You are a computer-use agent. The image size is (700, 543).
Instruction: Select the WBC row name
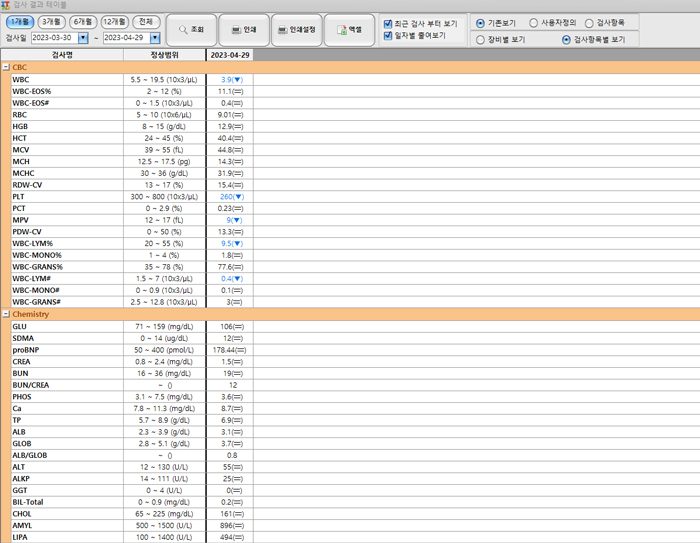21,80
